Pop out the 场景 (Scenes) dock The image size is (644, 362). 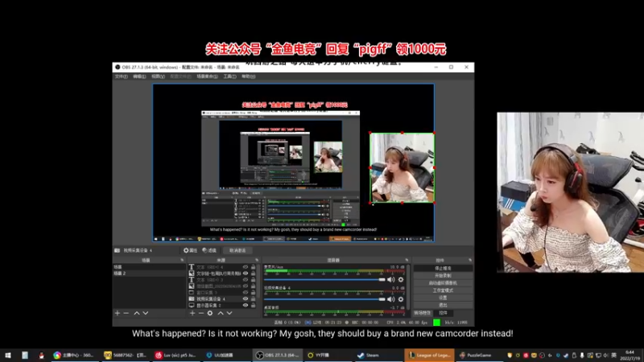(182, 260)
